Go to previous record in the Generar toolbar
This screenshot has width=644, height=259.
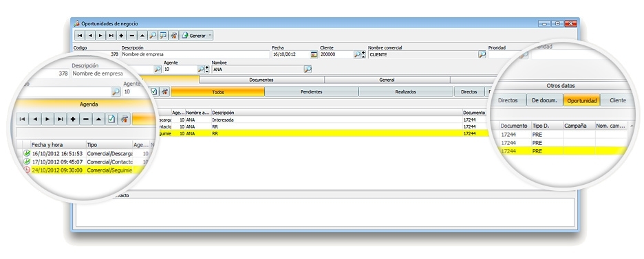coord(90,36)
